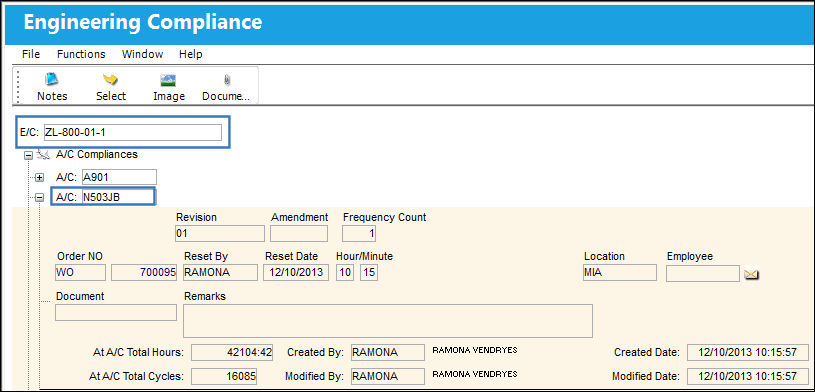Open the Document attachment icon
Screen dimensions: 815x392
[x=226, y=87]
